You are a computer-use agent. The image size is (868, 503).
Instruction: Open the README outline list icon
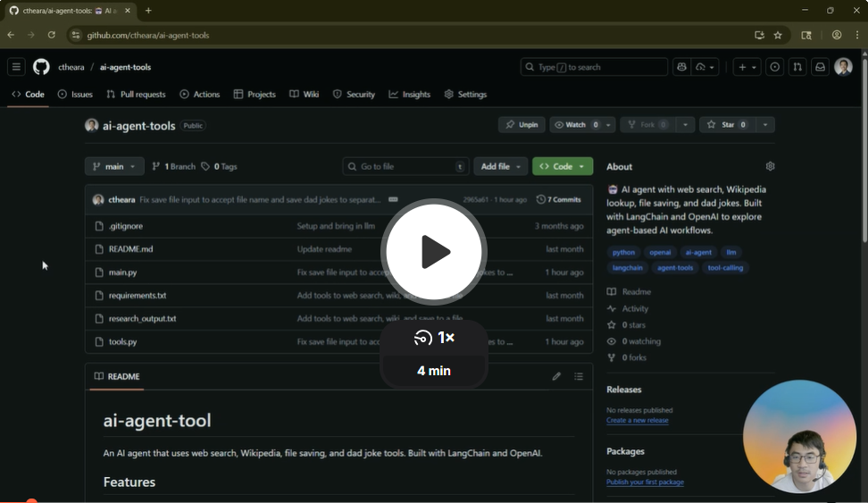click(x=579, y=376)
